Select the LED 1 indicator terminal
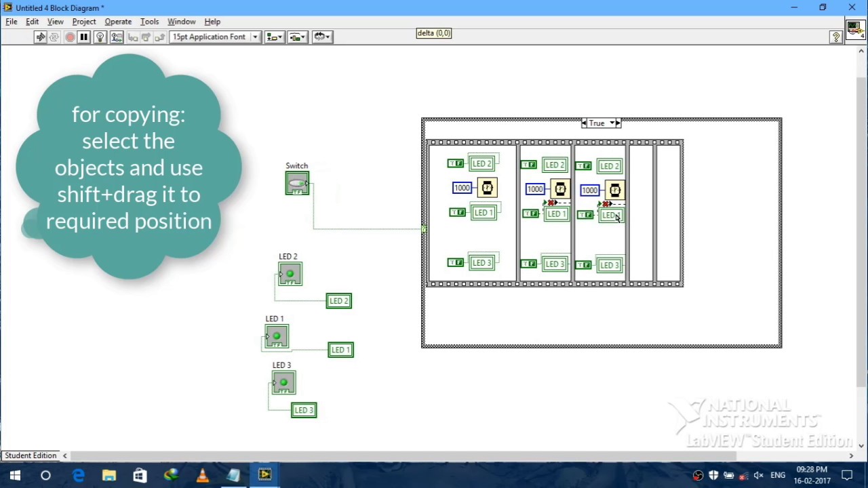The width and height of the screenshot is (868, 488). [x=277, y=337]
